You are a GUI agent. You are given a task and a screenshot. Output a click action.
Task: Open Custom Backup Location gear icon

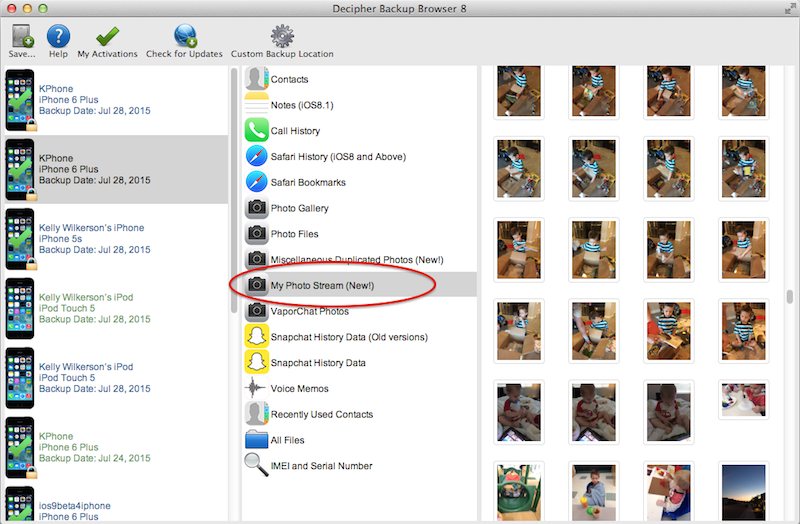[282, 36]
